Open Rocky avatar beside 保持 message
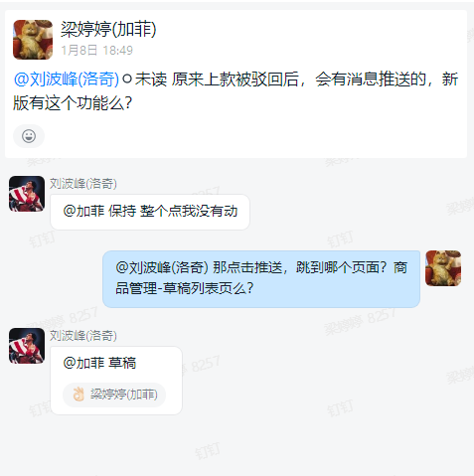This screenshot has width=474, height=476. (x=27, y=194)
